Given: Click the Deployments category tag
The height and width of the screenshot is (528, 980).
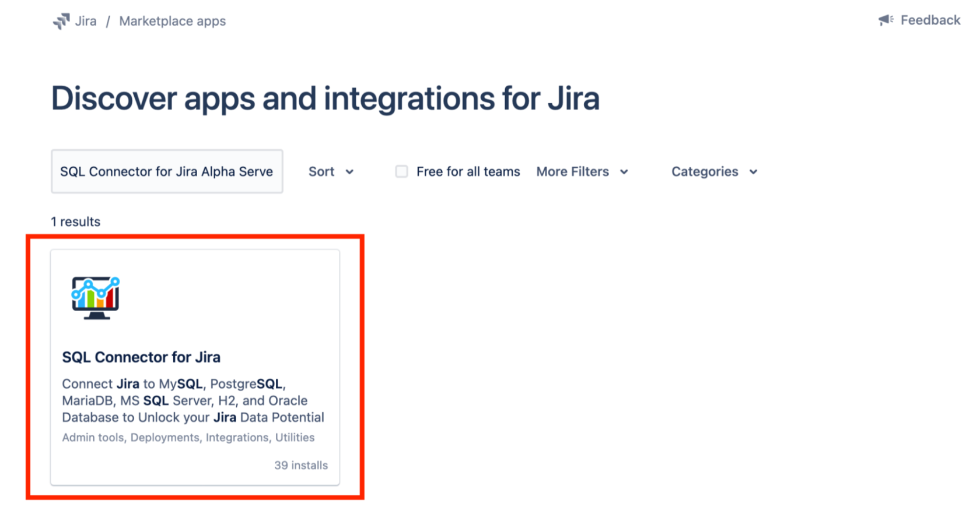Looking at the screenshot, I should [164, 437].
